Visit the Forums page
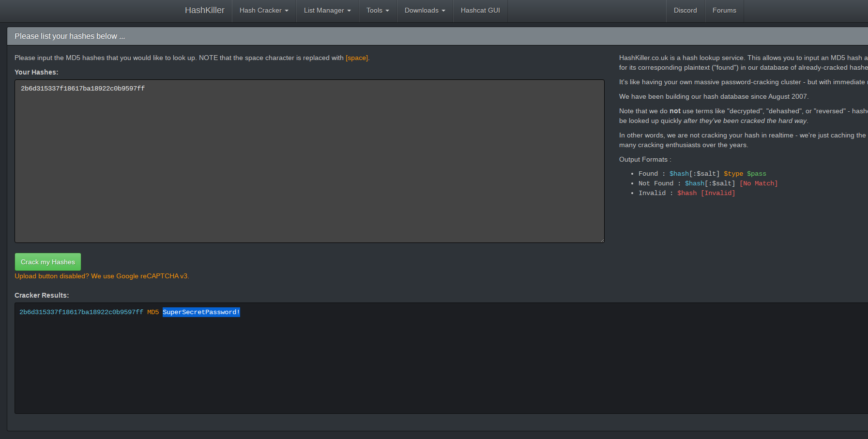 click(724, 11)
